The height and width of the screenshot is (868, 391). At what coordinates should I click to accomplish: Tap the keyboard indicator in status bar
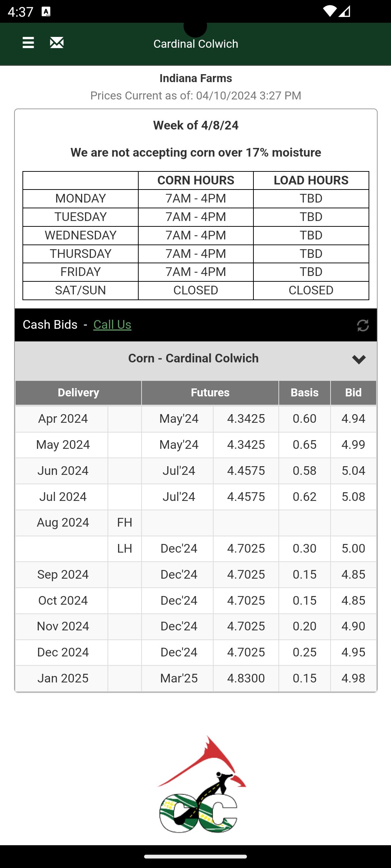46,12
